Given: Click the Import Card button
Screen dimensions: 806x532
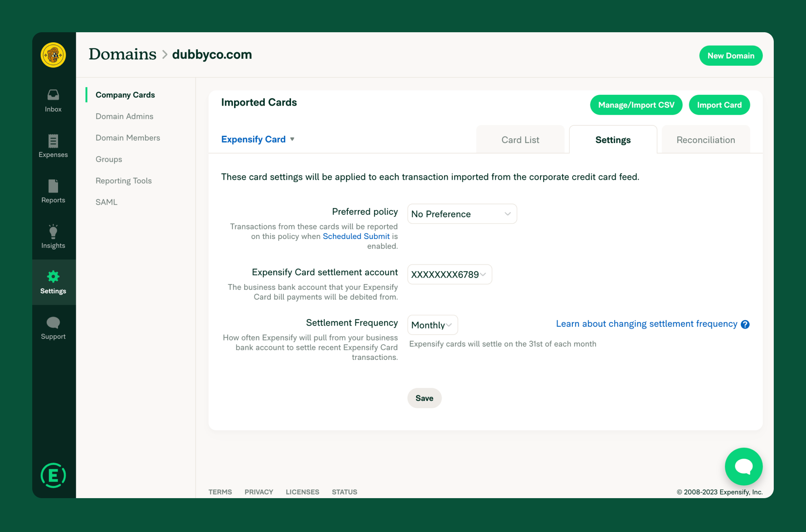Looking at the screenshot, I should tap(719, 105).
